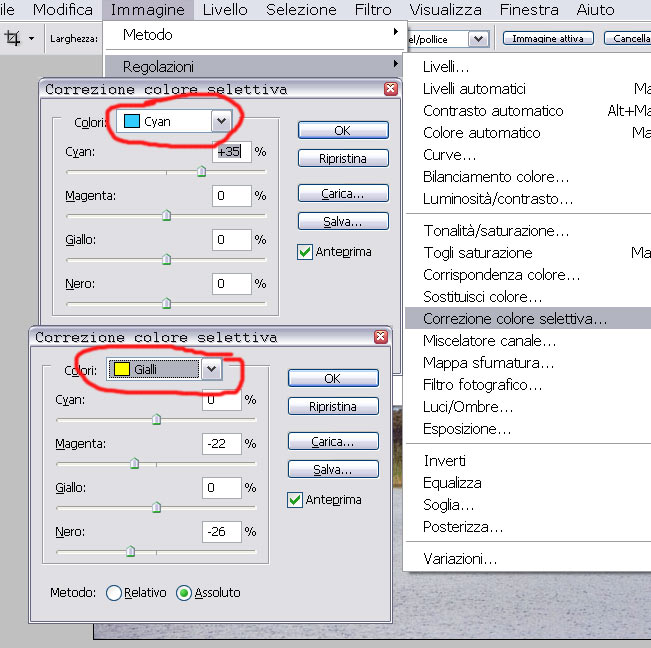Click the cyan color swatch in Colori

130,121
